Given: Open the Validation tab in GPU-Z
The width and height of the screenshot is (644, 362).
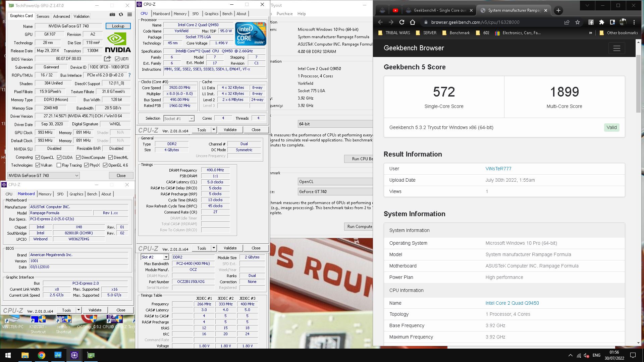Looking at the screenshot, I should (82, 16).
